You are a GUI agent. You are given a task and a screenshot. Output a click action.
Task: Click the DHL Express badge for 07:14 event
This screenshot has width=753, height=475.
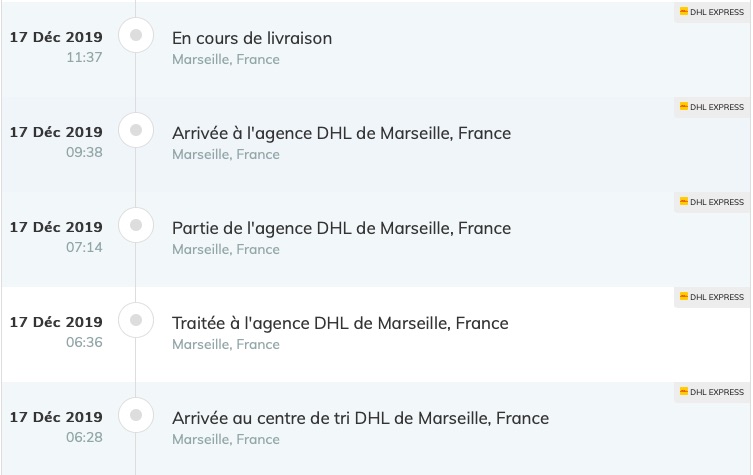click(x=712, y=202)
